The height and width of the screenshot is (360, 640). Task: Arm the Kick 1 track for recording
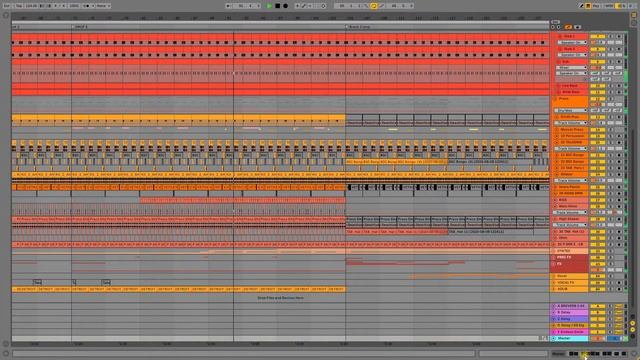point(619,36)
